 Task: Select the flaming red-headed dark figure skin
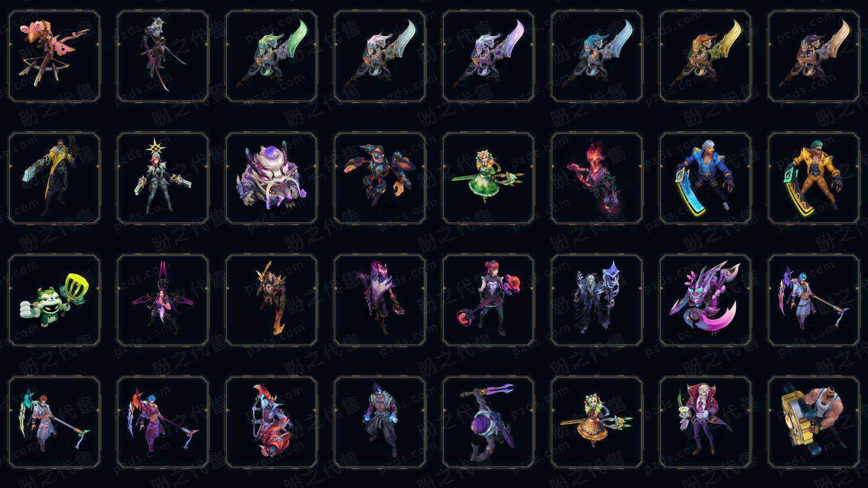(x=597, y=178)
